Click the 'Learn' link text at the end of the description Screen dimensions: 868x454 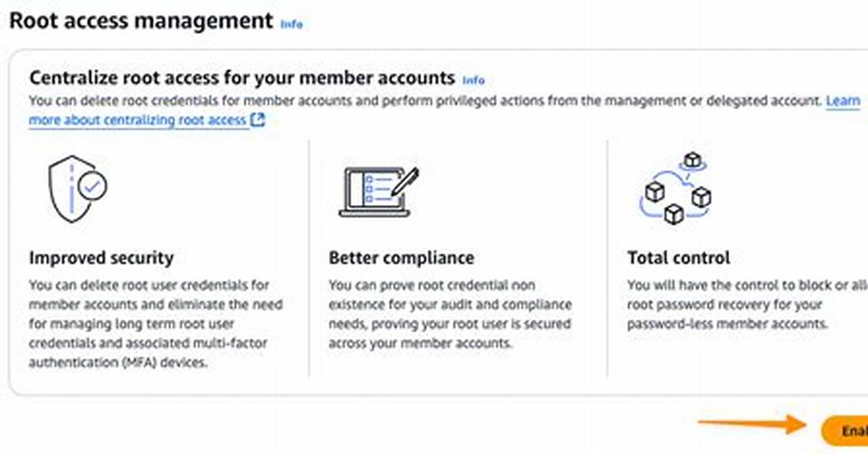[x=843, y=101]
